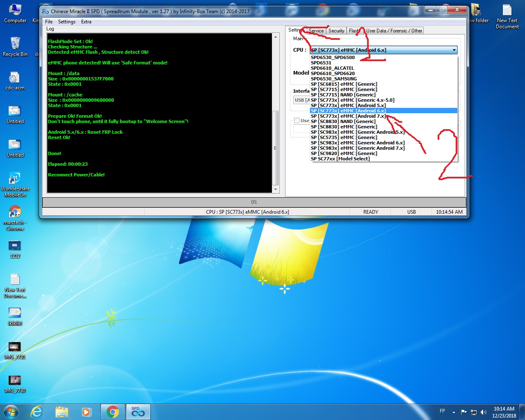Open Chrome from the taskbar
The width and height of the screenshot is (525, 420).
(x=113, y=412)
